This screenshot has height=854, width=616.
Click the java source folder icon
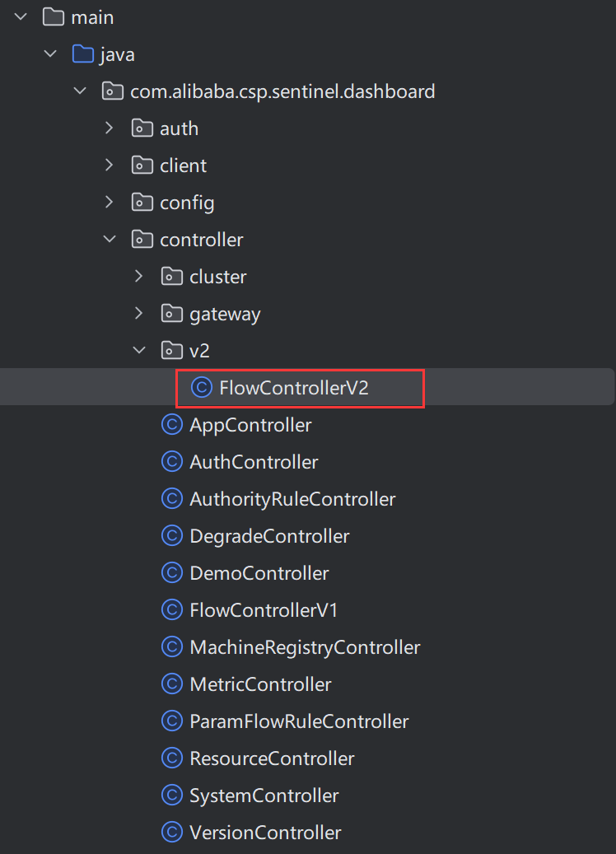[83, 54]
